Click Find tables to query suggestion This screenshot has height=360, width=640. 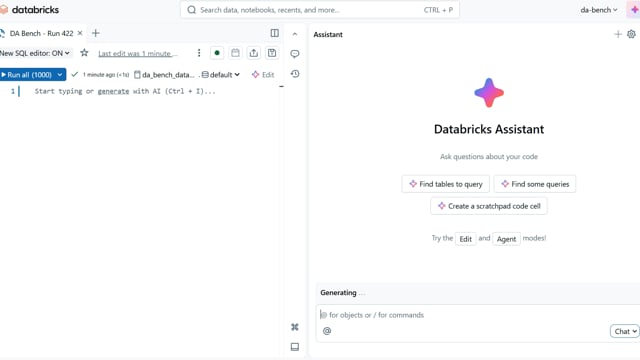445,184
